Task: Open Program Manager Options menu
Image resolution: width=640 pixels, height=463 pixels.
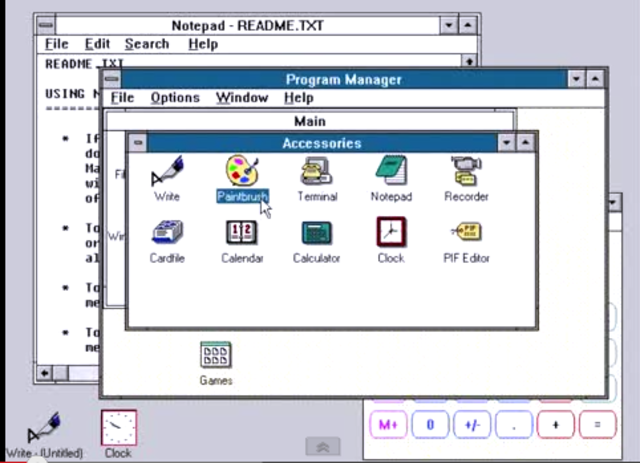Action: click(175, 98)
